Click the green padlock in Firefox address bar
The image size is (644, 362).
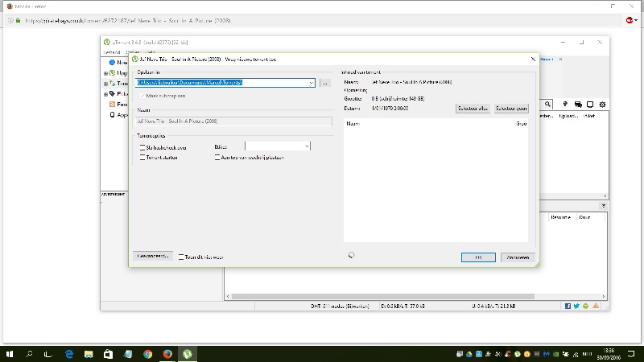pyautogui.click(x=18, y=20)
